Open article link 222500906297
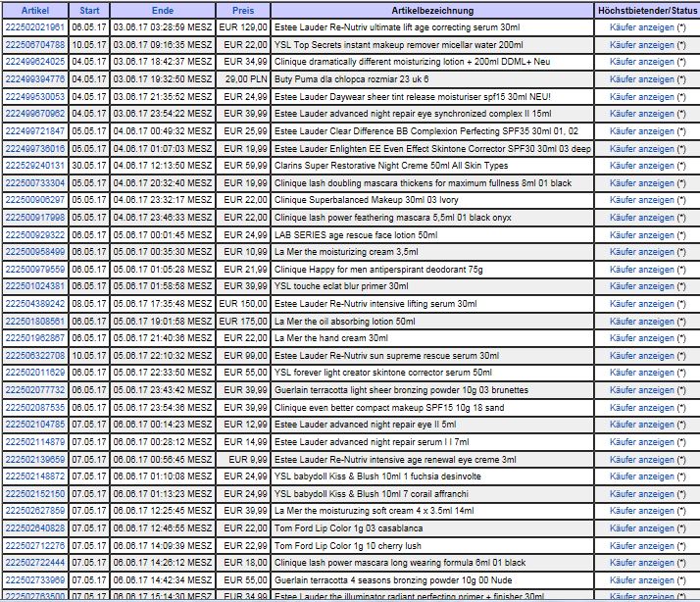The image size is (700, 602). coord(35,200)
